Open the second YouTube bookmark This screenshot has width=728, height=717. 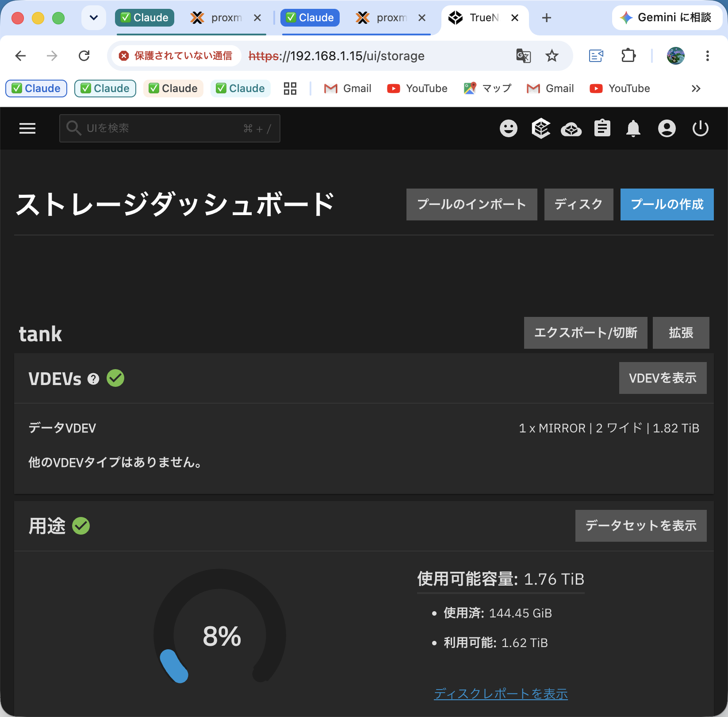pyautogui.click(x=620, y=89)
